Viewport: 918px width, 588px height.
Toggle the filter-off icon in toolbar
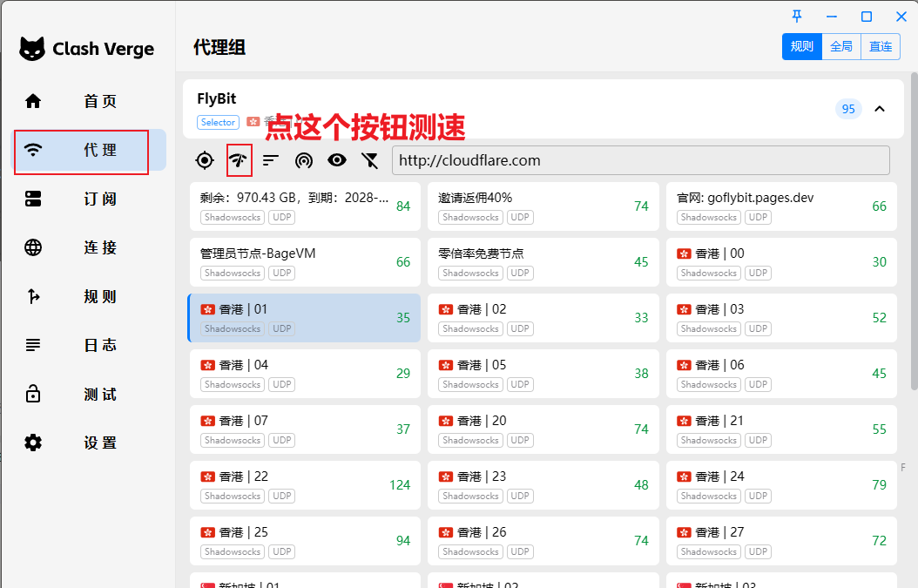370,160
